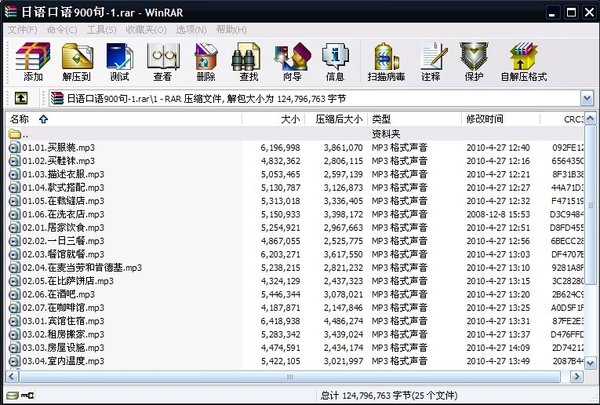This screenshot has width=600, height=405.
Task: Click size value 6,196,998
Action: (280, 148)
